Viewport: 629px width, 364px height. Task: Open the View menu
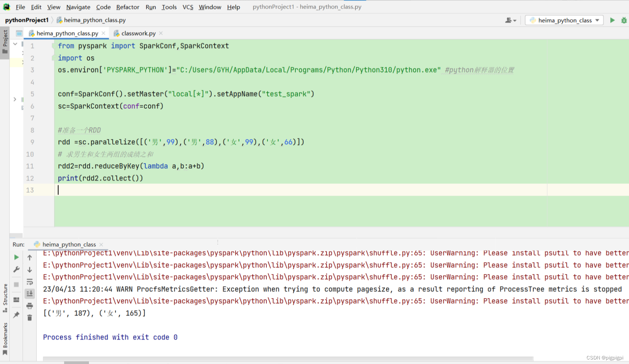point(54,7)
